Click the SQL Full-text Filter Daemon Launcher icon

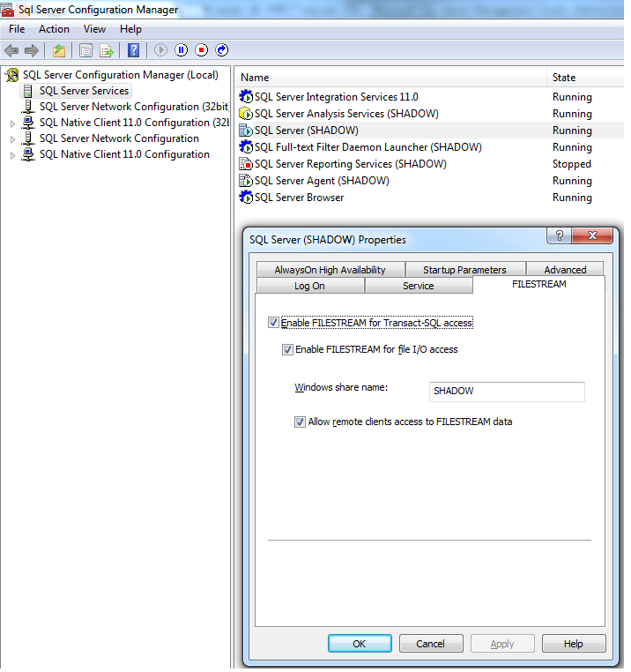[x=246, y=147]
